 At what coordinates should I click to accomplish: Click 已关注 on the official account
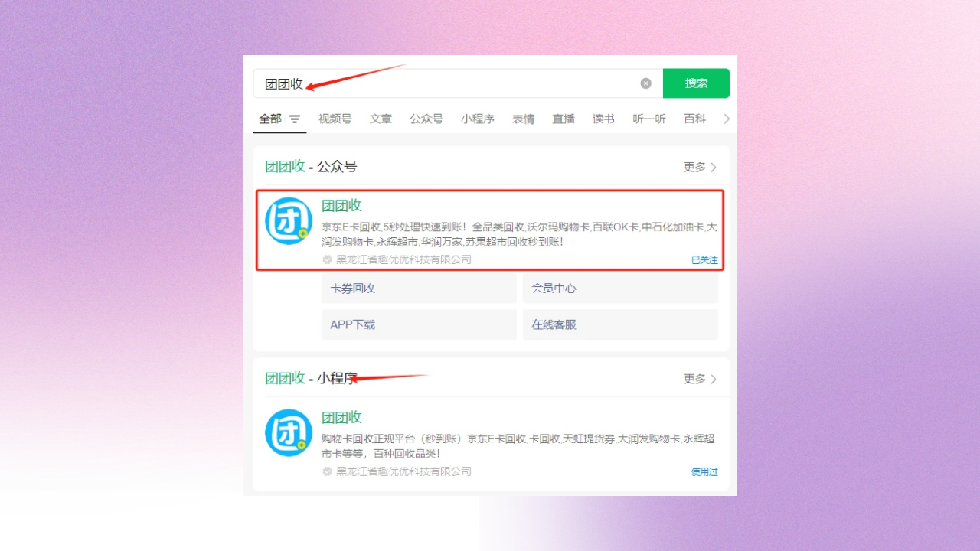(704, 260)
